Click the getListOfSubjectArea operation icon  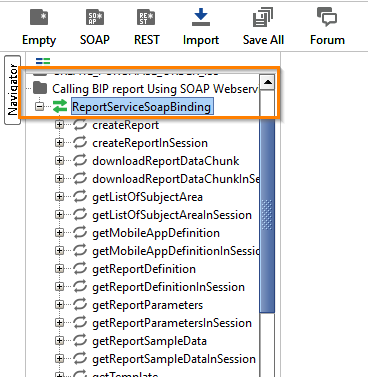pyautogui.click(x=80, y=197)
